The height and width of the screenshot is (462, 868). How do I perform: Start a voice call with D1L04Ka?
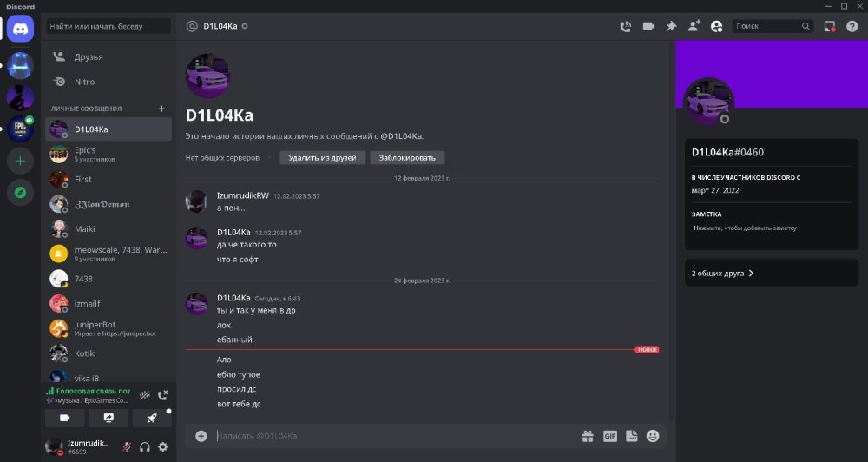click(x=626, y=26)
